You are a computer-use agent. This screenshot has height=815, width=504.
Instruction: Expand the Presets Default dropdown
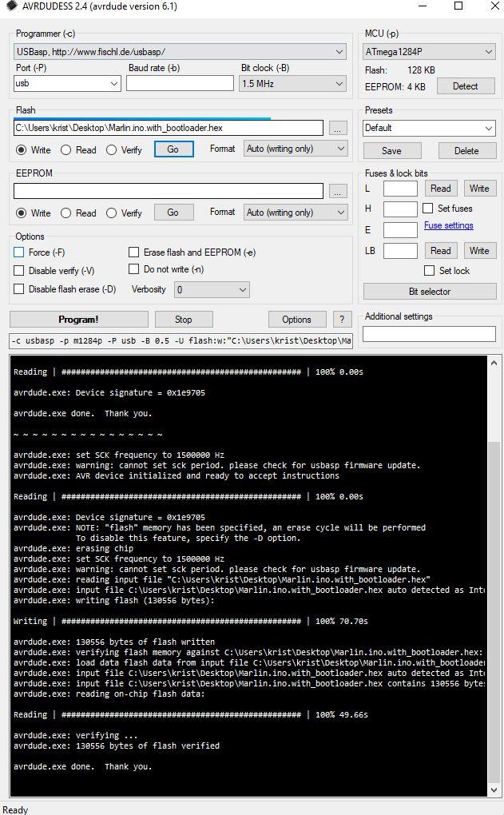click(x=488, y=128)
